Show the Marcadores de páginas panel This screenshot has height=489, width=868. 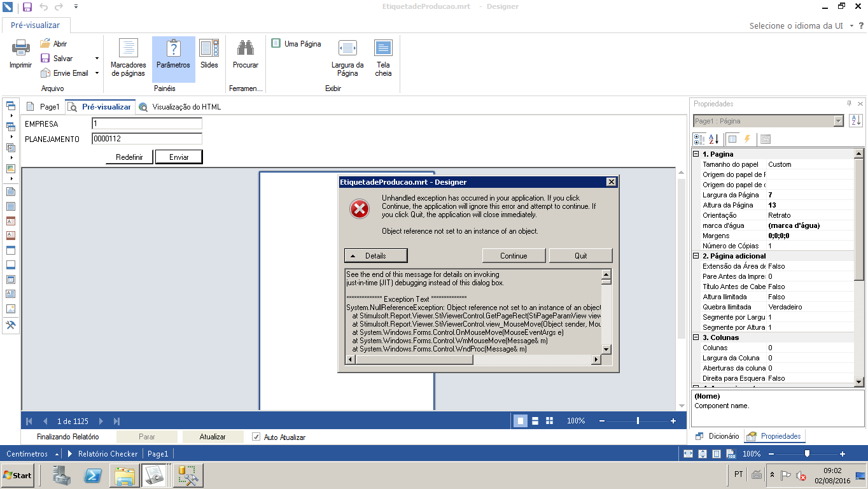pos(129,58)
